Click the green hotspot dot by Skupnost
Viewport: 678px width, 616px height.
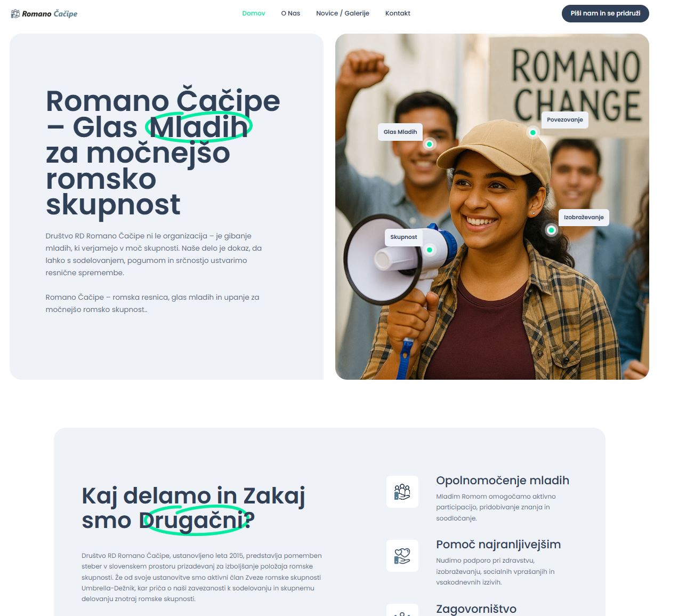point(429,250)
